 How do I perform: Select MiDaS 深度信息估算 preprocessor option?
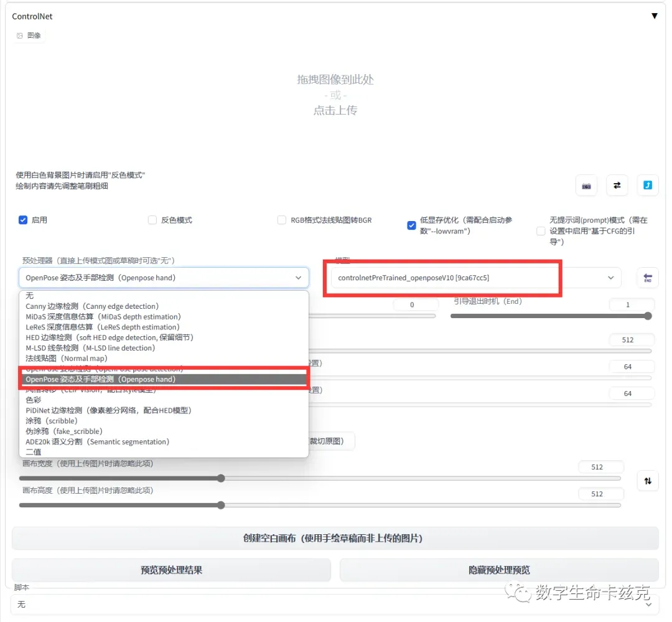(x=103, y=317)
